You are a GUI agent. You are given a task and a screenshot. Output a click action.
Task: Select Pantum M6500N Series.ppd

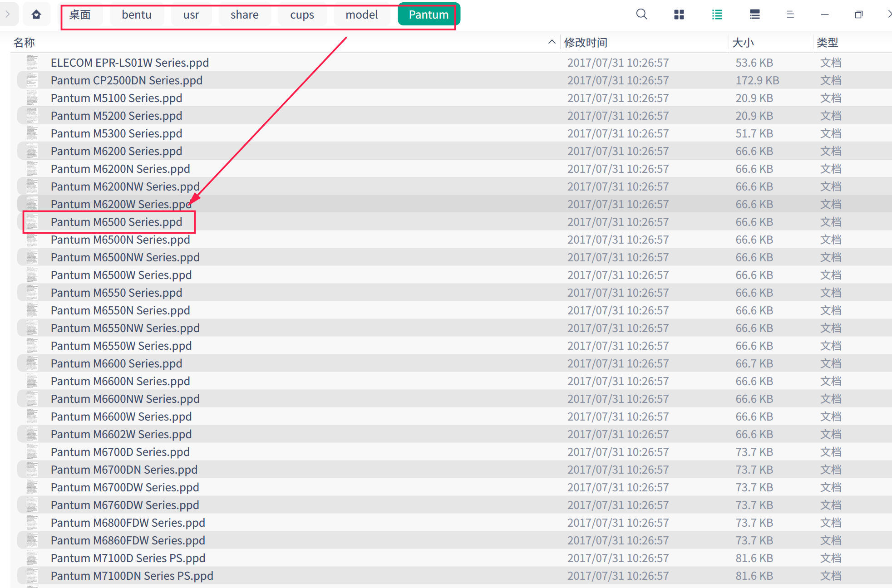tap(120, 240)
